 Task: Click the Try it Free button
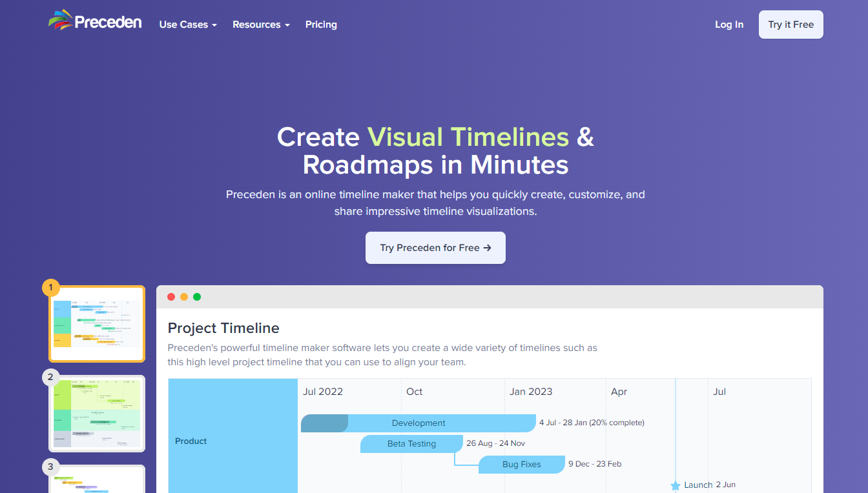[x=791, y=25]
